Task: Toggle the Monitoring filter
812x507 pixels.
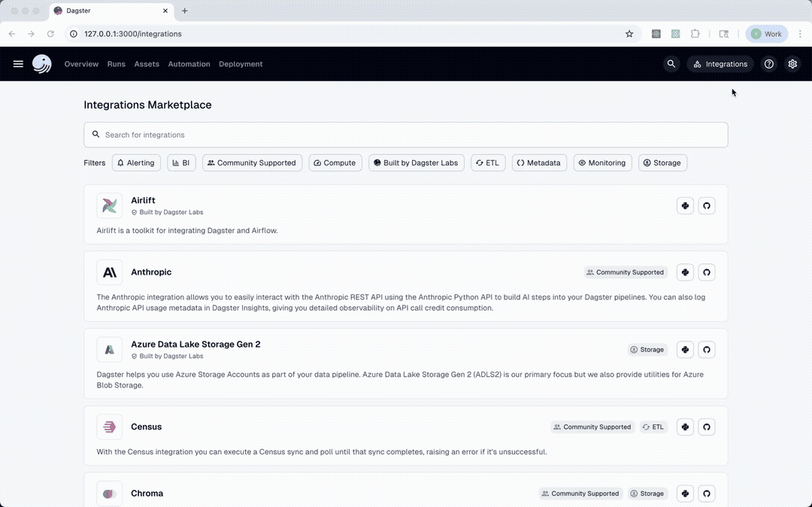Action: tap(602, 162)
